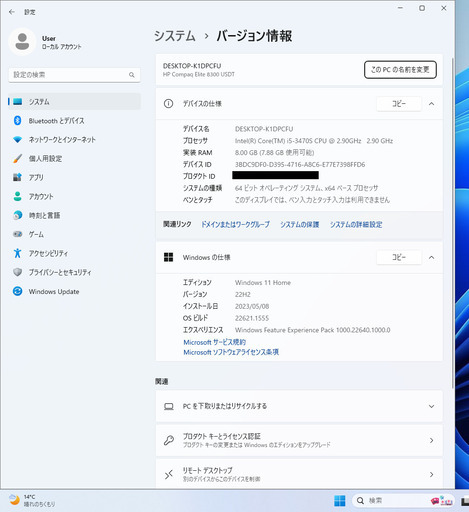
Task: Open Microsoft サービス規約 link
Action: [215, 342]
